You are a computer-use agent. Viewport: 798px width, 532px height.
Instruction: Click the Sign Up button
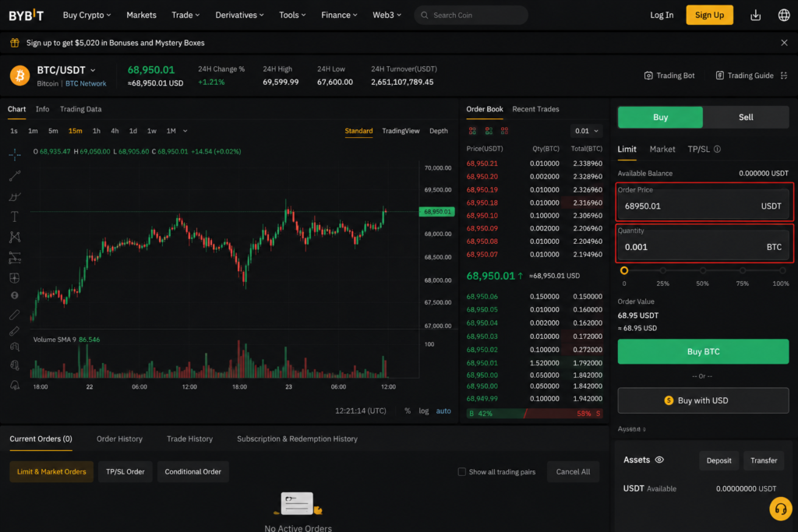pyautogui.click(x=709, y=16)
